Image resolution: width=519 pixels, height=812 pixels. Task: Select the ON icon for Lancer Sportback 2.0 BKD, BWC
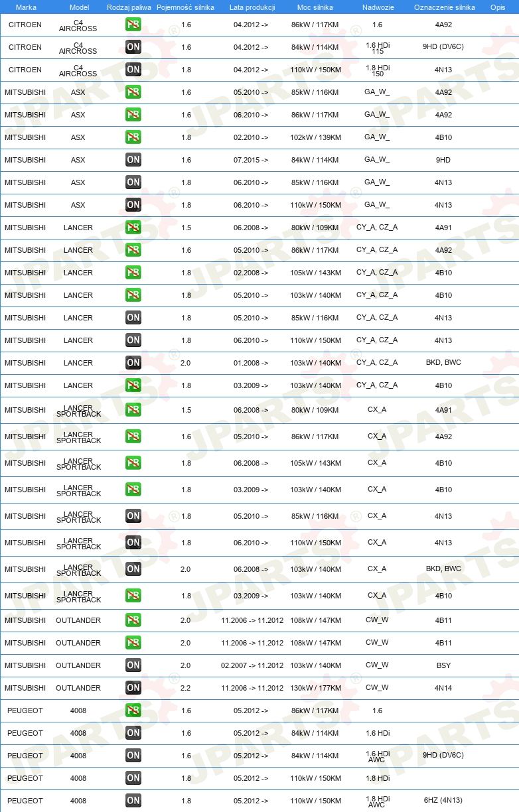tap(133, 569)
